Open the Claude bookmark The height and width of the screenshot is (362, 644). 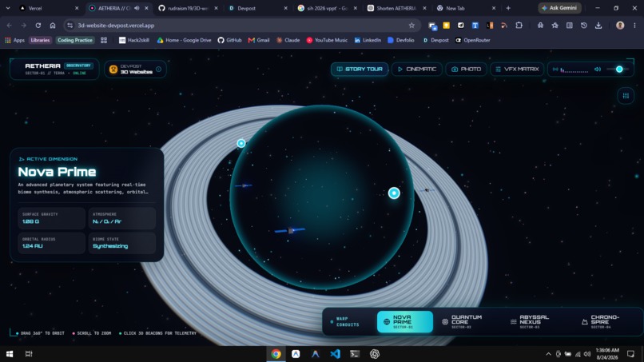(288, 40)
